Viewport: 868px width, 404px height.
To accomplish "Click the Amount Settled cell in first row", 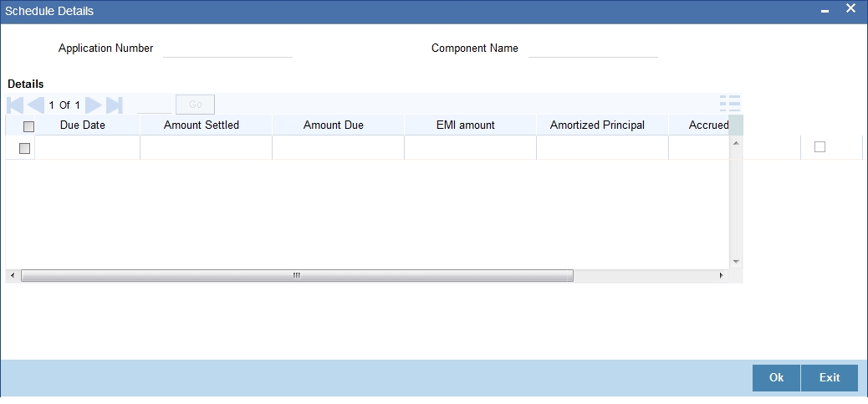I will click(206, 148).
